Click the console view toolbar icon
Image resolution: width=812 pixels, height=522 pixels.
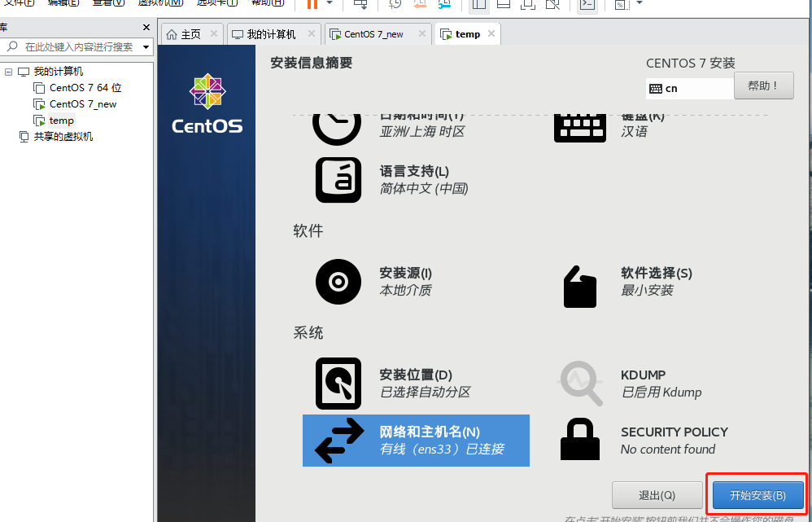[x=587, y=4]
